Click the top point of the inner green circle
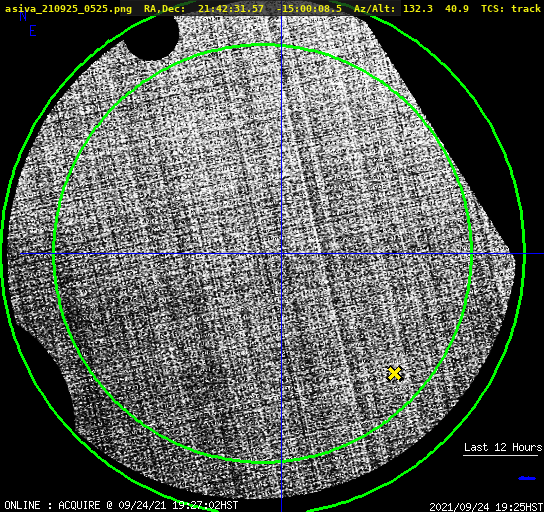The width and height of the screenshot is (544, 512). (263, 45)
